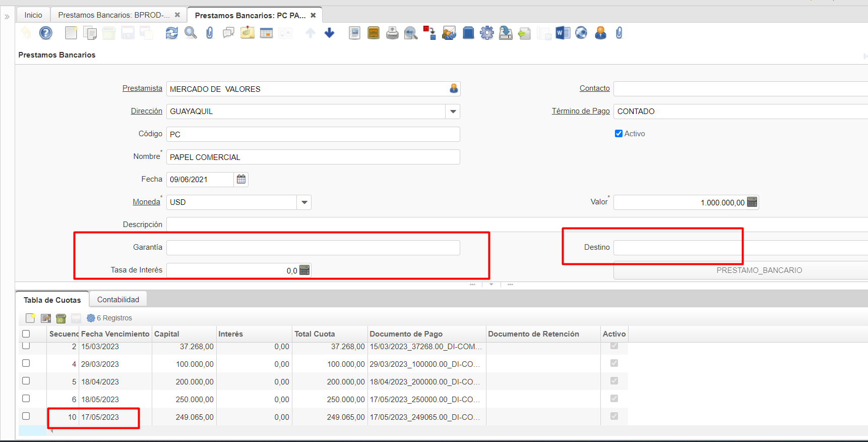Click the blue down arrow Next record icon

(329, 33)
